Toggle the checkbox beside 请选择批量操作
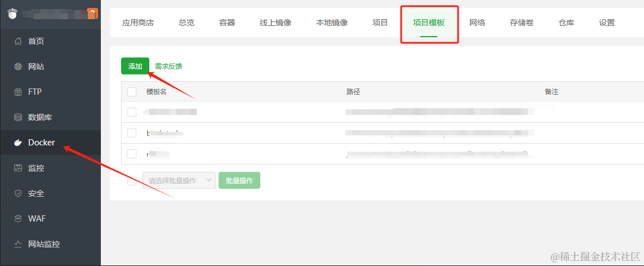The height and width of the screenshot is (266, 644). coord(132,180)
